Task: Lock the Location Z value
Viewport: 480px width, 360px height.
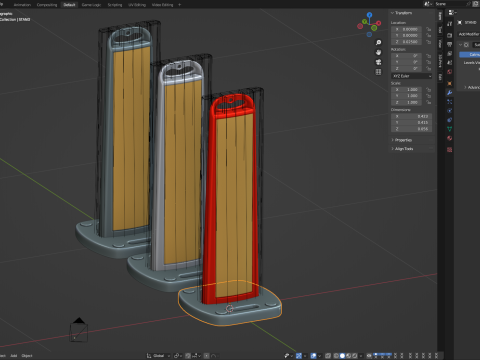Action: click(429, 42)
